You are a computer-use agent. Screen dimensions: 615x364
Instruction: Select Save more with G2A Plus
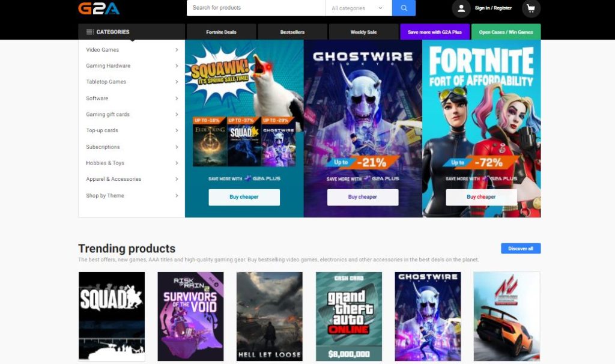pos(435,32)
